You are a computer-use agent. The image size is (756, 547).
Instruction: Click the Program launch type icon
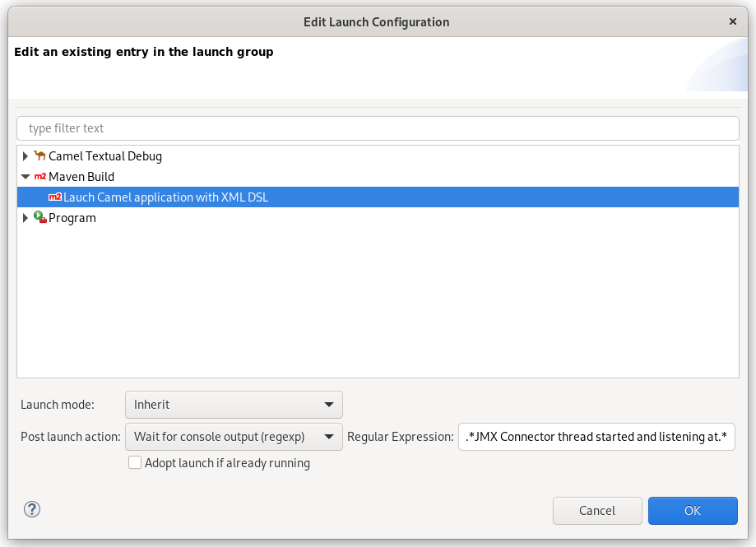[x=40, y=217]
